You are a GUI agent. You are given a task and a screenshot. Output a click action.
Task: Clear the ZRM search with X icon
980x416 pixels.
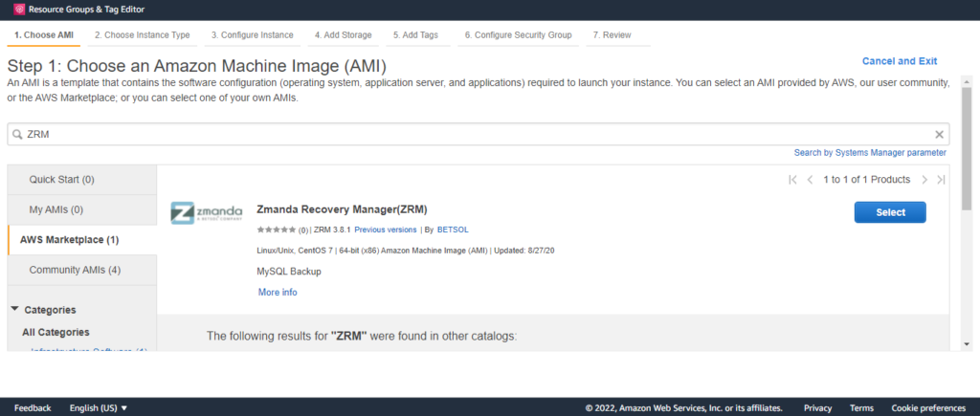point(939,134)
